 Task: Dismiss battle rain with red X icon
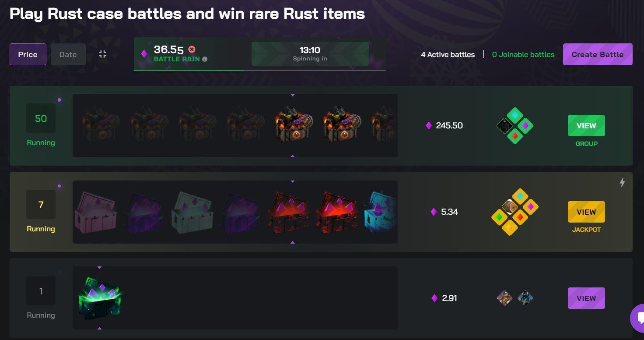click(192, 50)
